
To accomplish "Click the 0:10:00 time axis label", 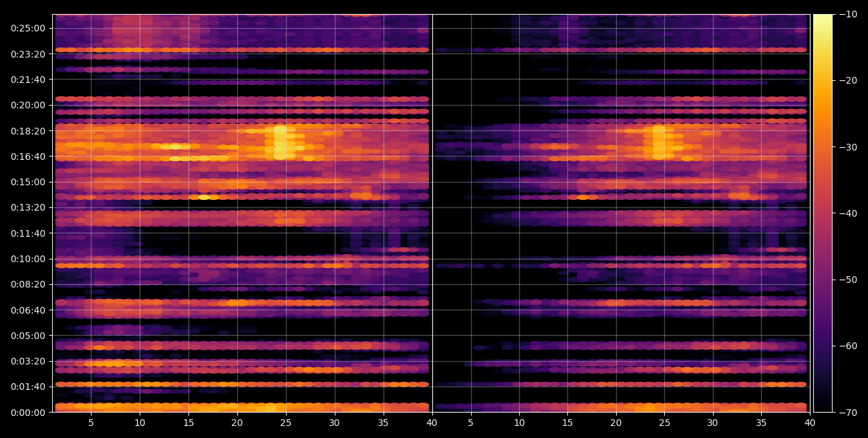I will pos(28,259).
